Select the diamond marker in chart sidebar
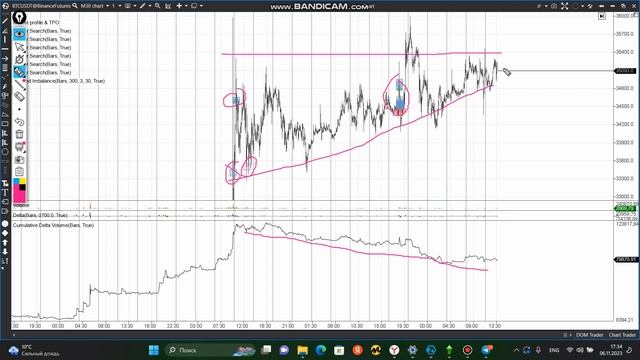The image size is (640, 360). 5,233
